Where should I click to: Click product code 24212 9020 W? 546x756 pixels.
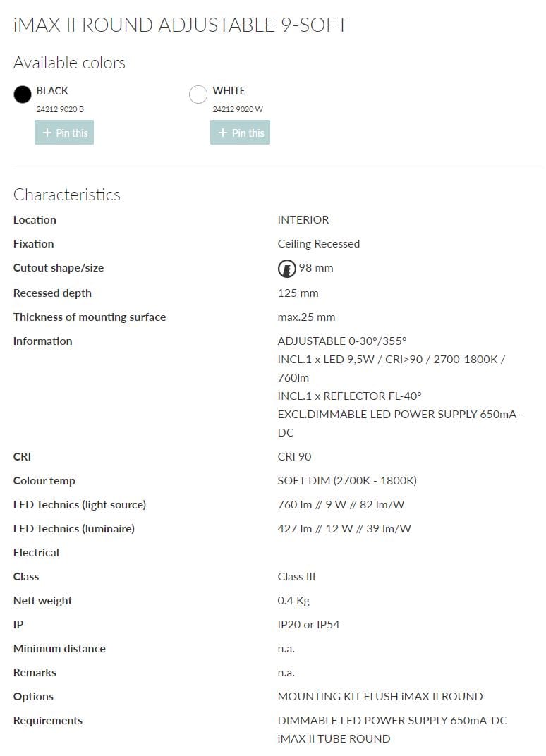point(238,109)
